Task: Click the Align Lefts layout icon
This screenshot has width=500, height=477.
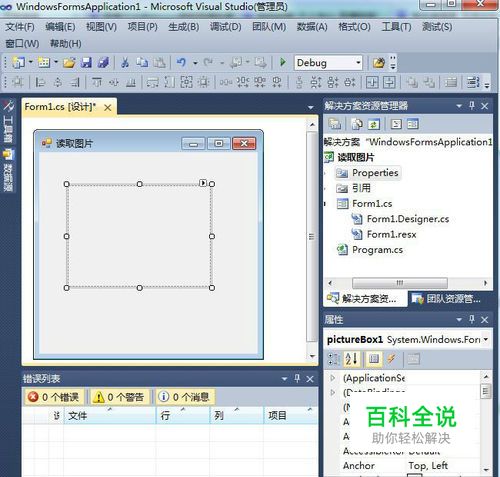Action: coord(40,82)
